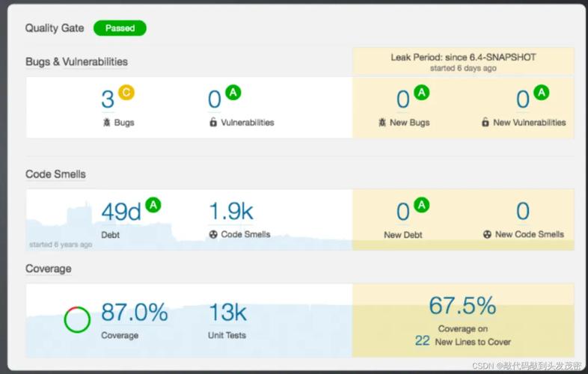Click the bug icon beside Bugs label

pyautogui.click(x=106, y=123)
